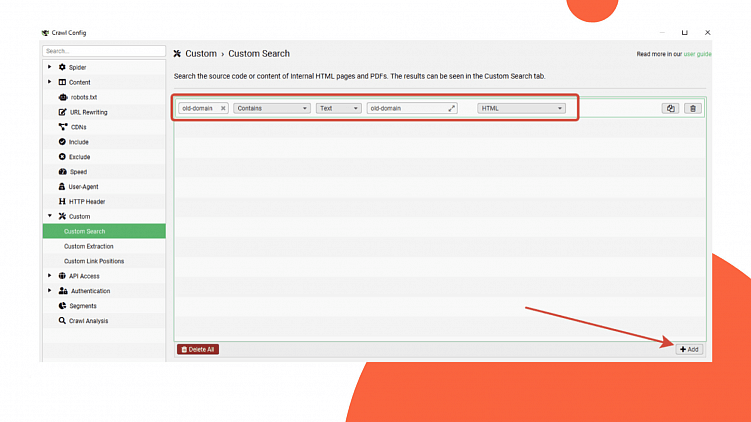Click the Delete All button
Viewport: 751px width, 422px height.
pos(198,349)
